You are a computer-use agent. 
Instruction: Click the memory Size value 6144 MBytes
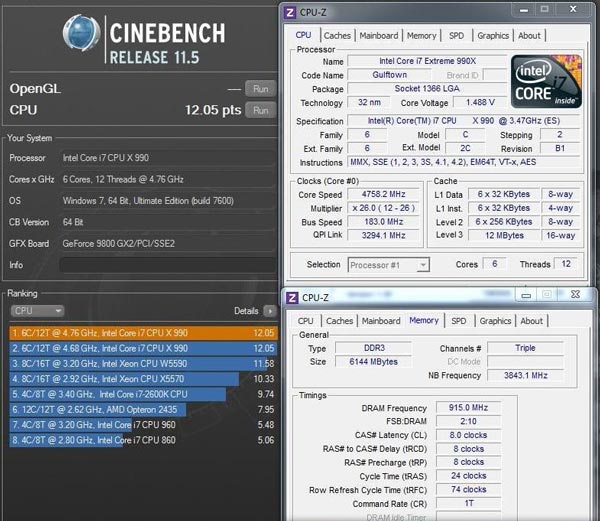[x=374, y=362]
